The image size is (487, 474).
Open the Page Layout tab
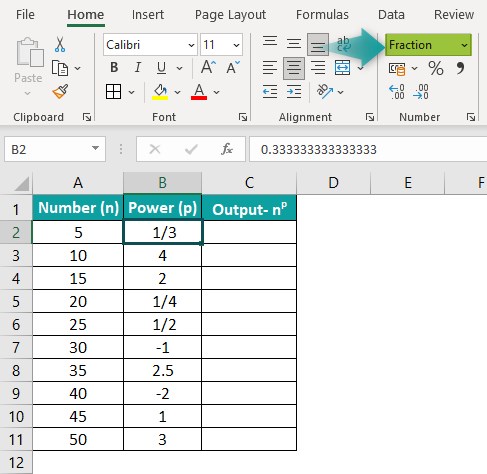230,15
